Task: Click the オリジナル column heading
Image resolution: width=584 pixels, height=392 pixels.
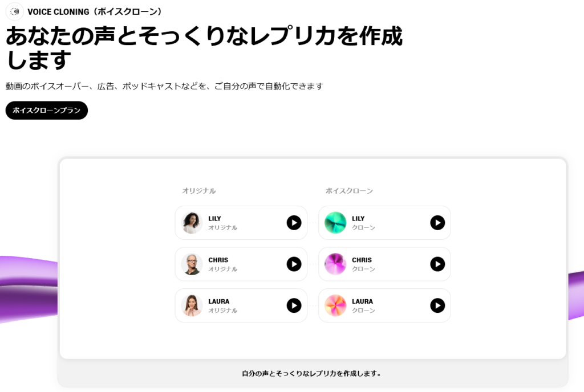Action: coord(199,191)
